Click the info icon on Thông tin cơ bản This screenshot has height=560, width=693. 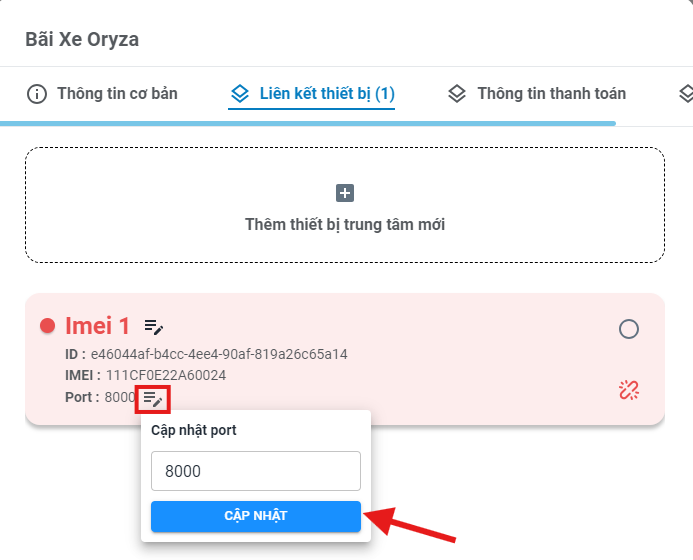(37, 94)
